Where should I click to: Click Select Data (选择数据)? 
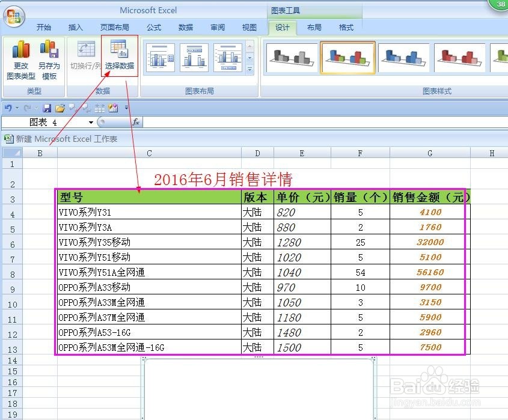(x=120, y=55)
